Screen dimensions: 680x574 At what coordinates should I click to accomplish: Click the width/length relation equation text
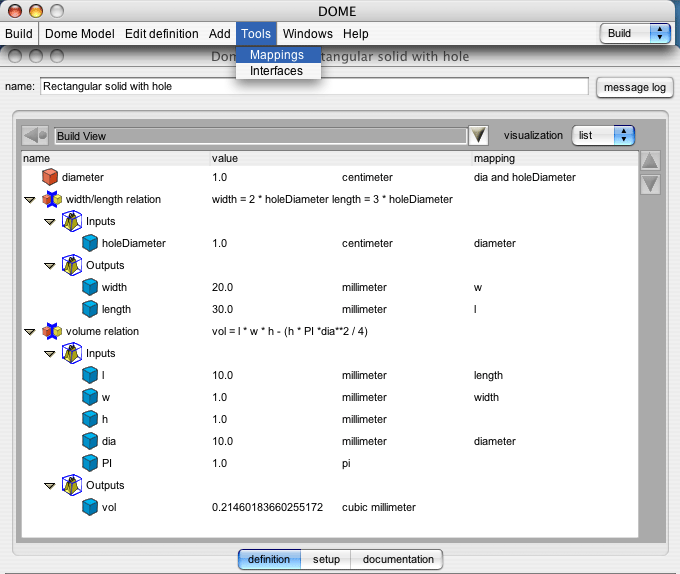pyautogui.click(x=332, y=199)
